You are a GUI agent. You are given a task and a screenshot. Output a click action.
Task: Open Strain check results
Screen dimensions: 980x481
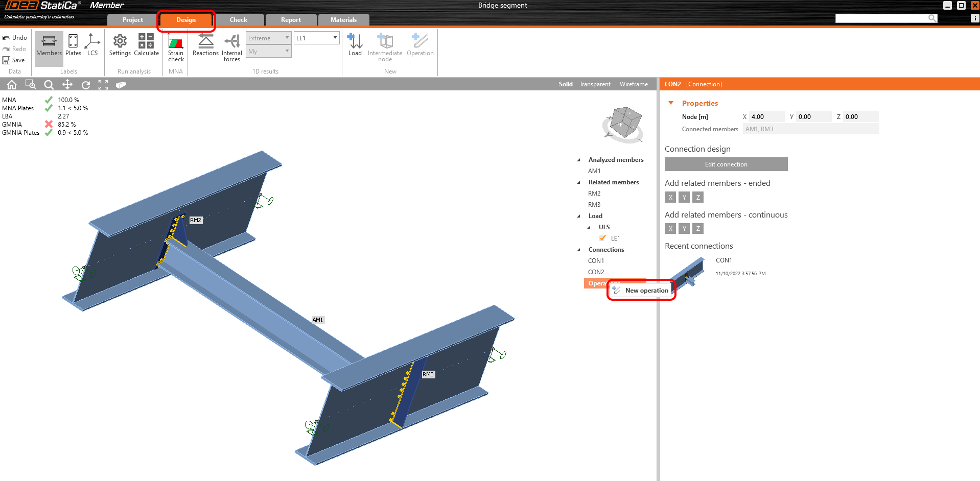[x=176, y=47]
